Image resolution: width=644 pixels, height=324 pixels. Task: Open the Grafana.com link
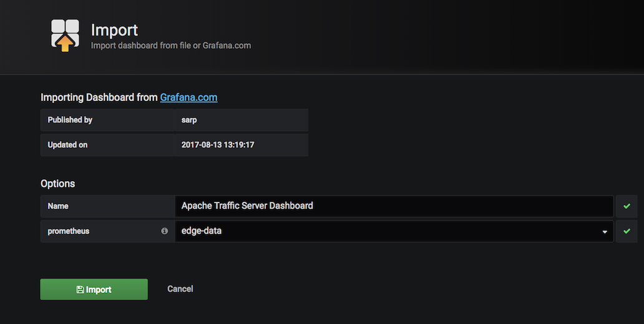pyautogui.click(x=188, y=97)
